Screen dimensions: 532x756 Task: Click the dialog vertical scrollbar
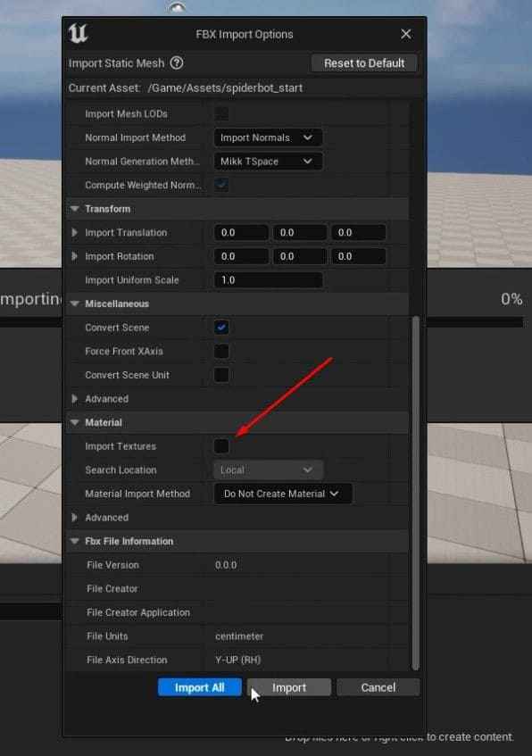pos(415,493)
